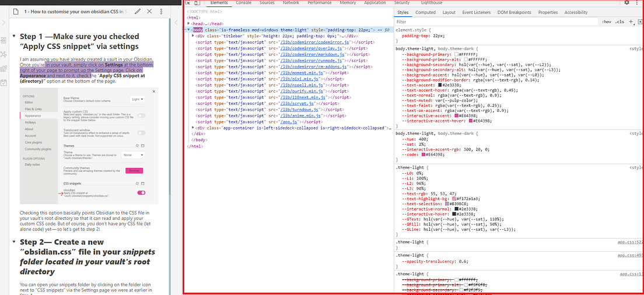Expand the head element in the DOM tree
Screen dimensions: 644x295
pyautogui.click(x=188, y=24)
